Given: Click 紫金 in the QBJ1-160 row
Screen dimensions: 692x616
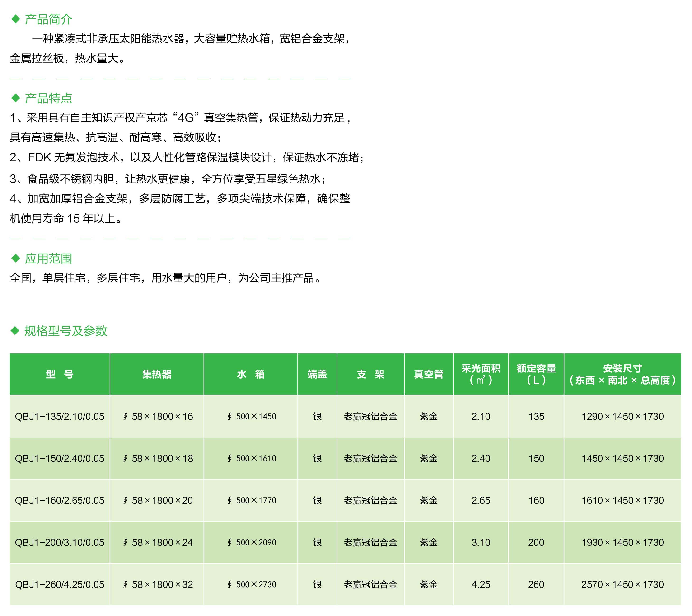Looking at the screenshot, I should [x=429, y=500].
